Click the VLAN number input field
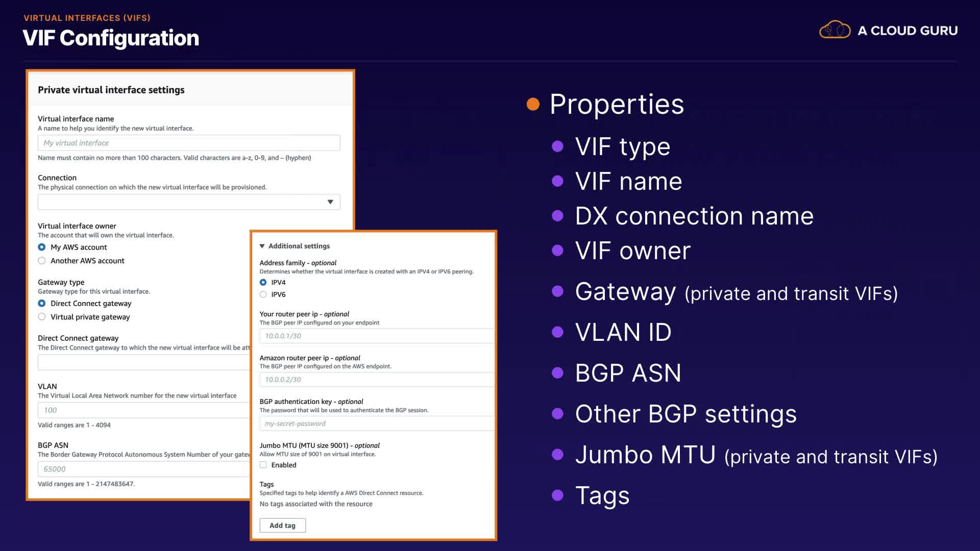The width and height of the screenshot is (980, 551). point(143,410)
